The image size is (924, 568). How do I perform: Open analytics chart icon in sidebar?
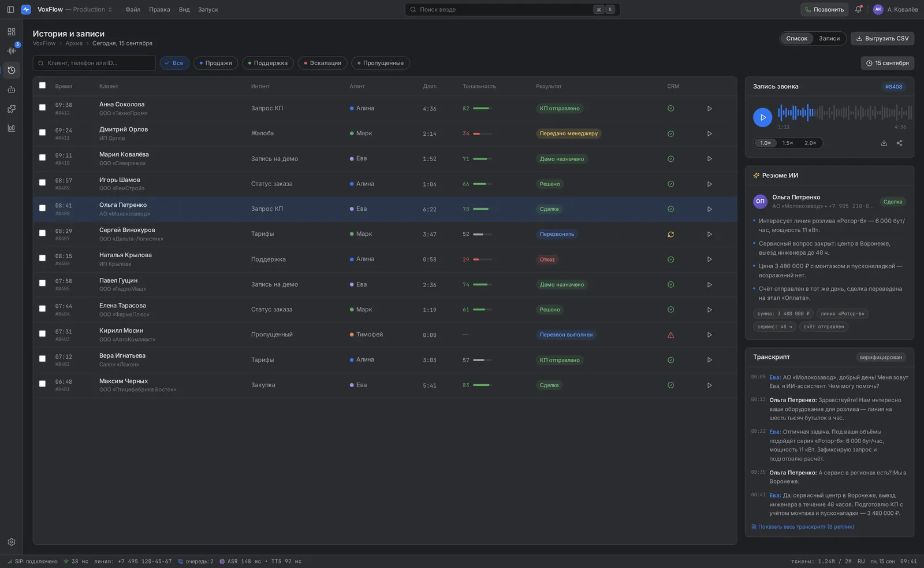click(12, 128)
